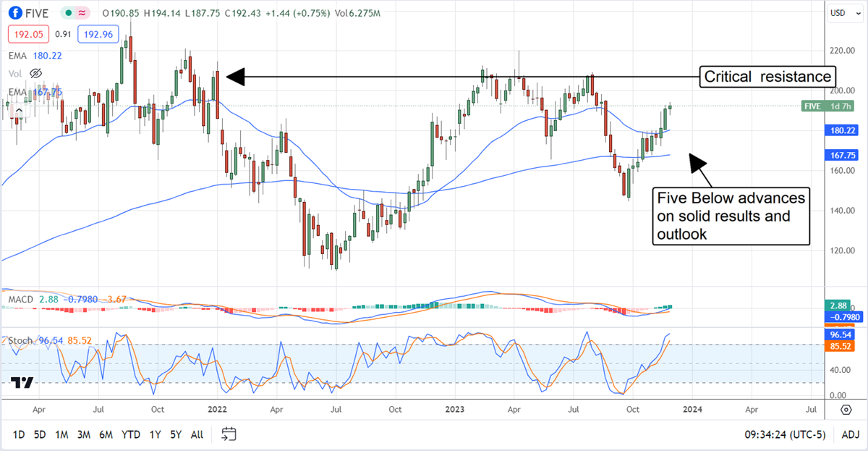Set time range to 6M
The image size is (868, 451).
[x=106, y=434]
